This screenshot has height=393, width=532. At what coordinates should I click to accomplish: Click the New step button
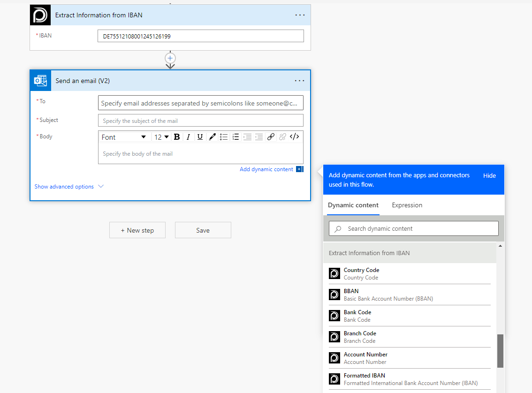point(137,230)
